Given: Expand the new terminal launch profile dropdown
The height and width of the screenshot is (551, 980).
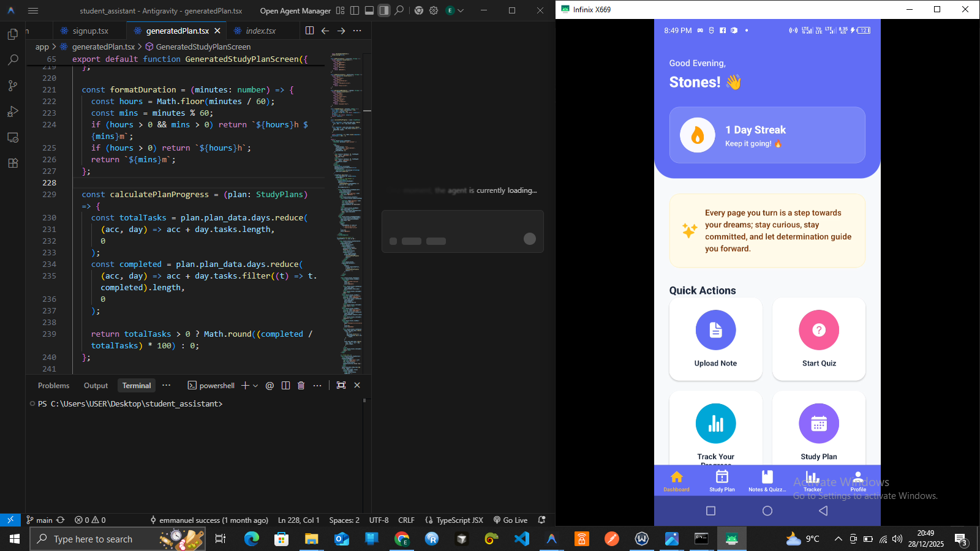Looking at the screenshot, I should click(255, 386).
